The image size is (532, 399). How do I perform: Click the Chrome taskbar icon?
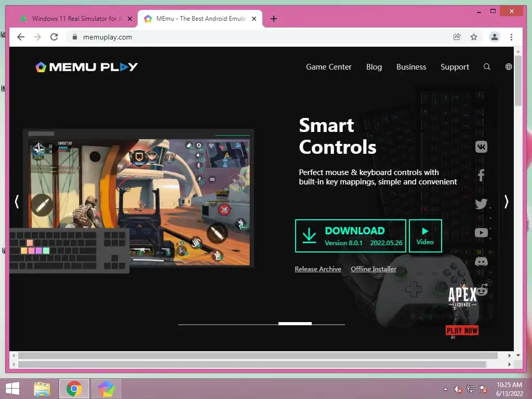click(x=74, y=389)
